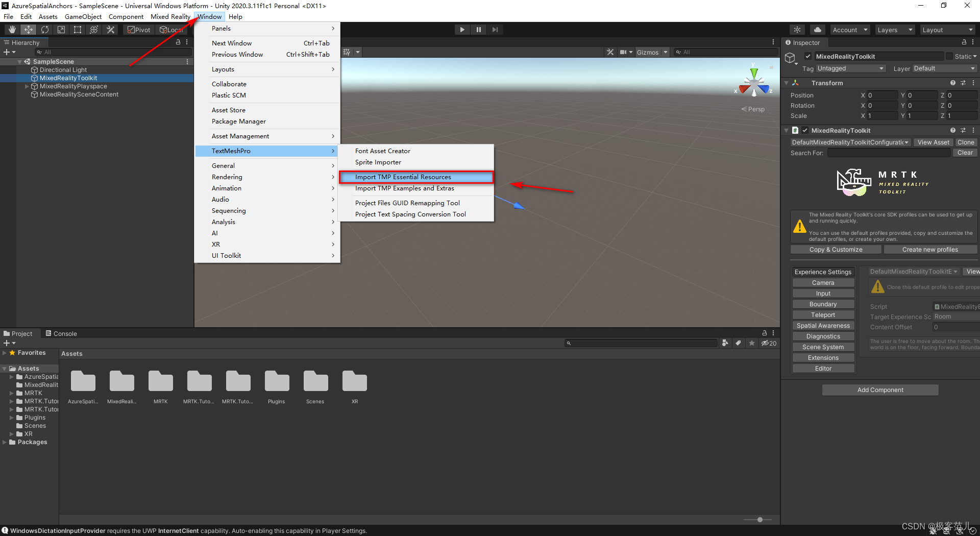Open the Transform component options menu
Image resolution: width=980 pixels, height=536 pixels.
[973, 83]
